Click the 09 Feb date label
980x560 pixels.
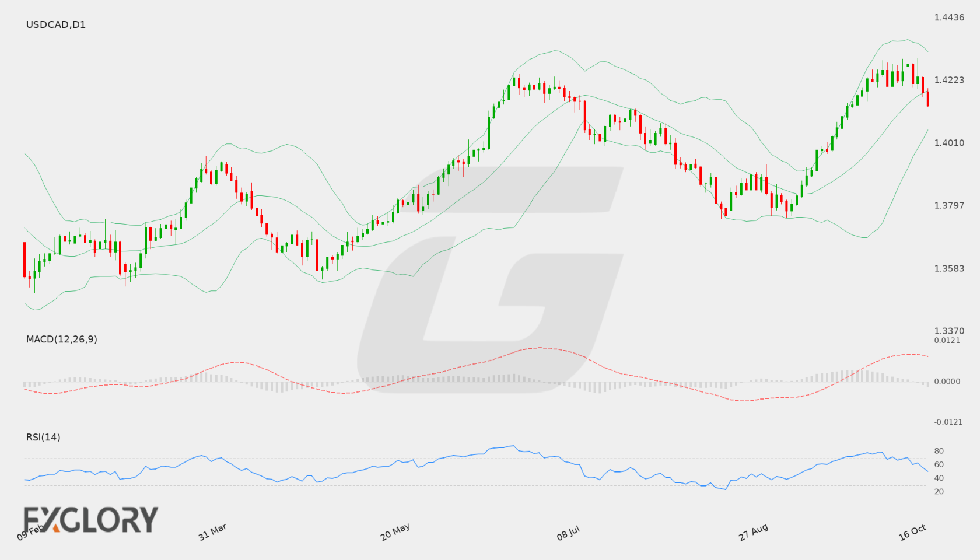point(30,532)
